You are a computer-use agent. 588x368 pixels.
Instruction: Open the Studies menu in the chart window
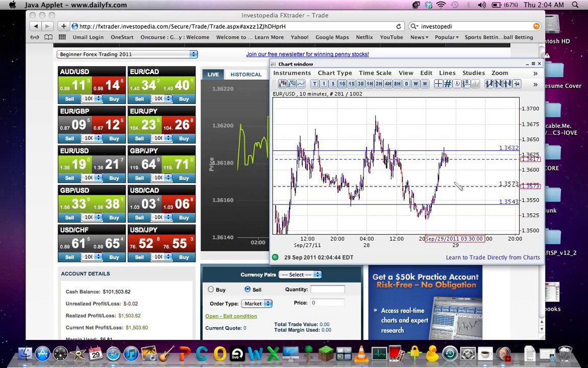(473, 73)
